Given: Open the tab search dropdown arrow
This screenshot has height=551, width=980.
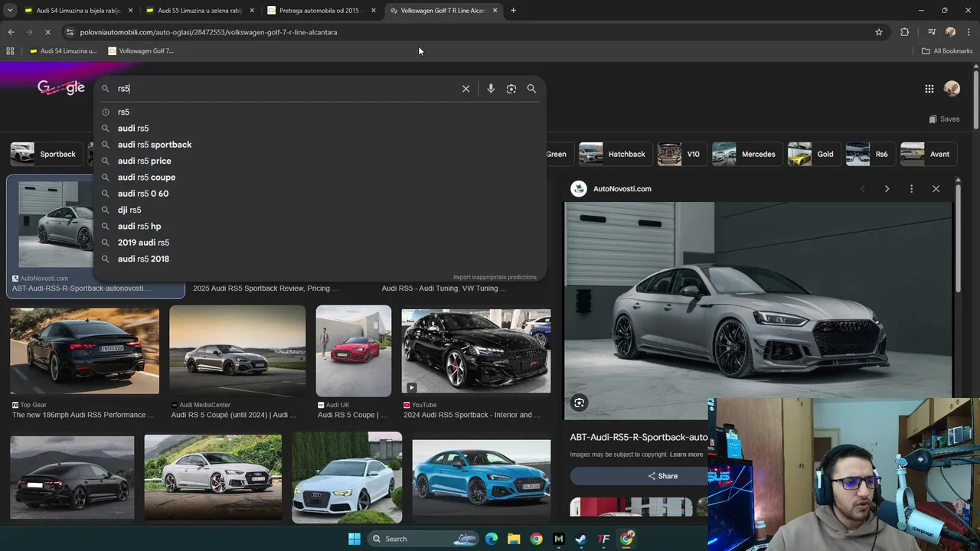Looking at the screenshot, I should (10, 11).
